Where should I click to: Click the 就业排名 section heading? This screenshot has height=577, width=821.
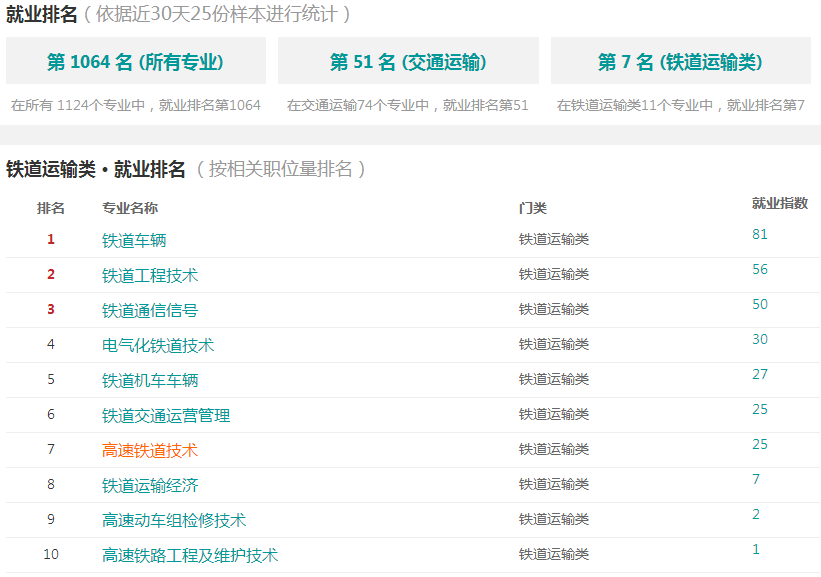click(42, 14)
